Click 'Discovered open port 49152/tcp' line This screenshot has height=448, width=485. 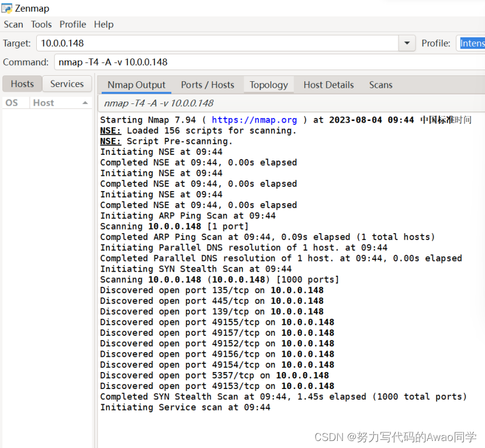[x=217, y=343]
